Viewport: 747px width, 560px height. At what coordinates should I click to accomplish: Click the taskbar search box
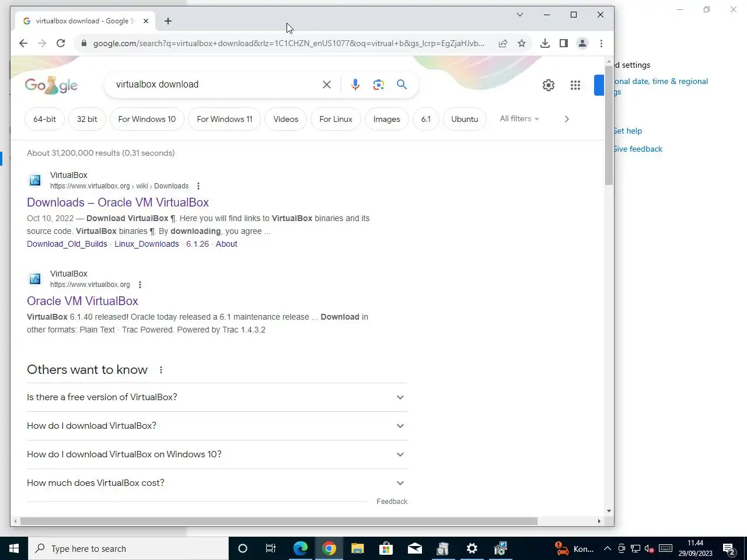[128, 548]
